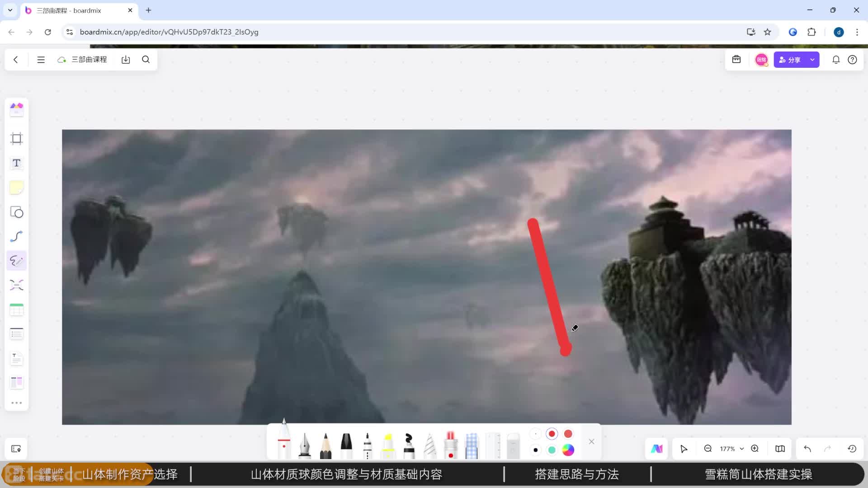Open the 177% zoom level dropdown

(731, 449)
